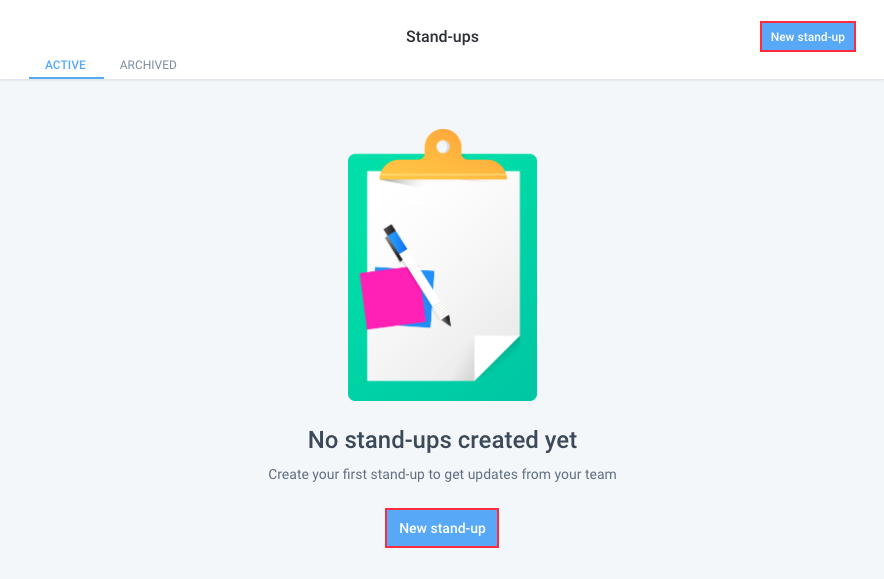Viewport: 884px width, 579px height.
Task: Click the empty gray background area
Action: click(x=150, y=300)
